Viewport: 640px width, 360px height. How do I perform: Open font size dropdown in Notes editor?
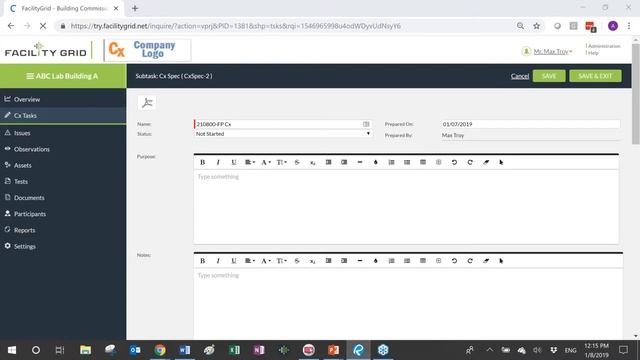coord(281,261)
